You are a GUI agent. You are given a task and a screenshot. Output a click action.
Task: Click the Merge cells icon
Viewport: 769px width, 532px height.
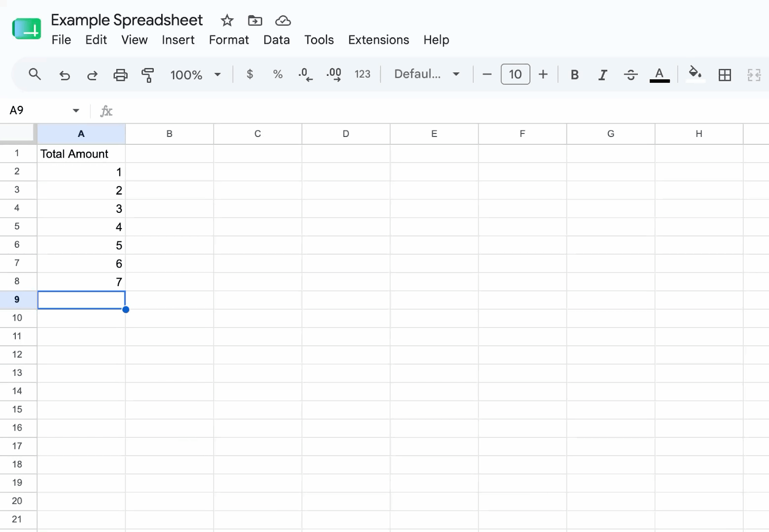(754, 75)
